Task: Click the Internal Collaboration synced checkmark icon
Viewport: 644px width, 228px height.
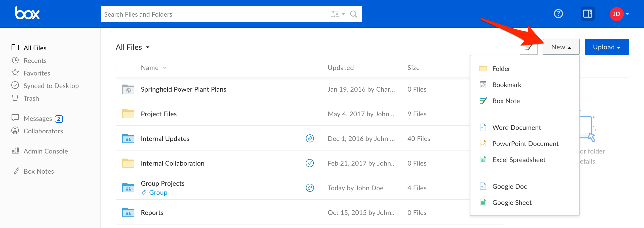Action: point(310,163)
